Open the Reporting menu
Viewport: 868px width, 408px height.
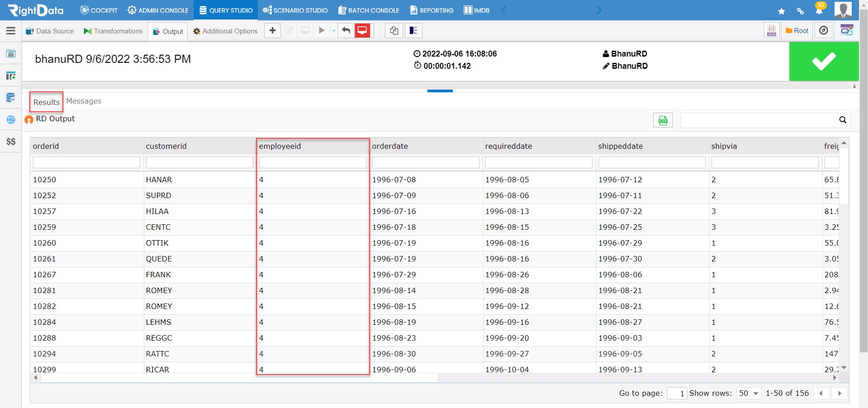pos(432,10)
